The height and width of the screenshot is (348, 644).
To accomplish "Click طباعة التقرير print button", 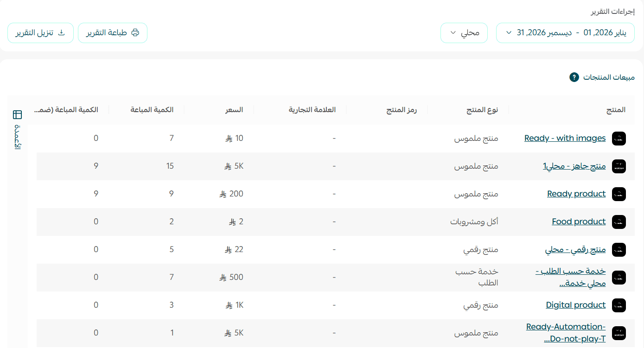I will click(113, 33).
